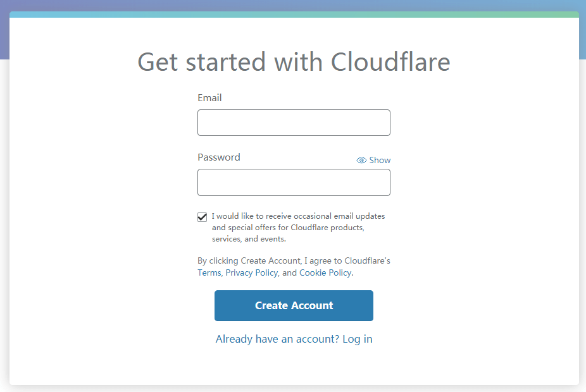Open the Cookie Policy link
Image resolution: width=586 pixels, height=392 pixels.
tap(325, 273)
